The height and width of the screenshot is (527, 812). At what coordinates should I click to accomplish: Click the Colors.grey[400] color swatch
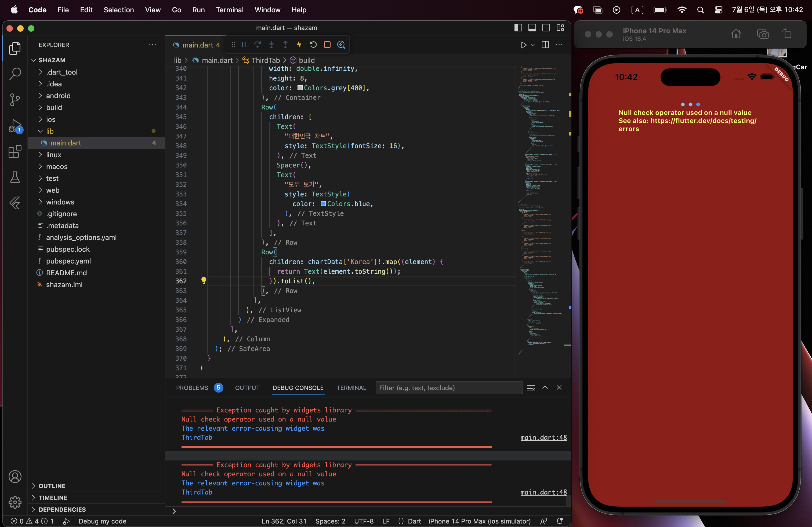coord(300,87)
